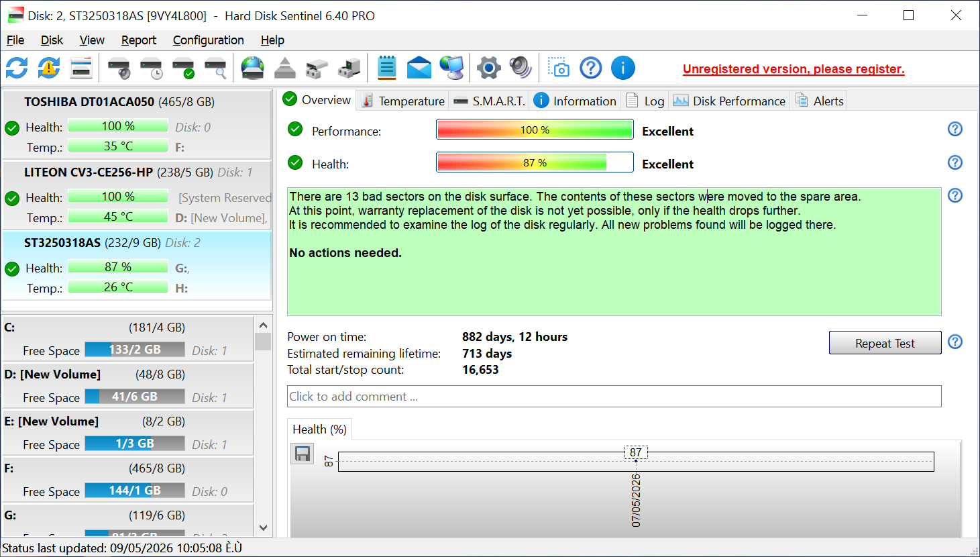
Task: Click the question mark Help toolbar icon
Action: 591,68
